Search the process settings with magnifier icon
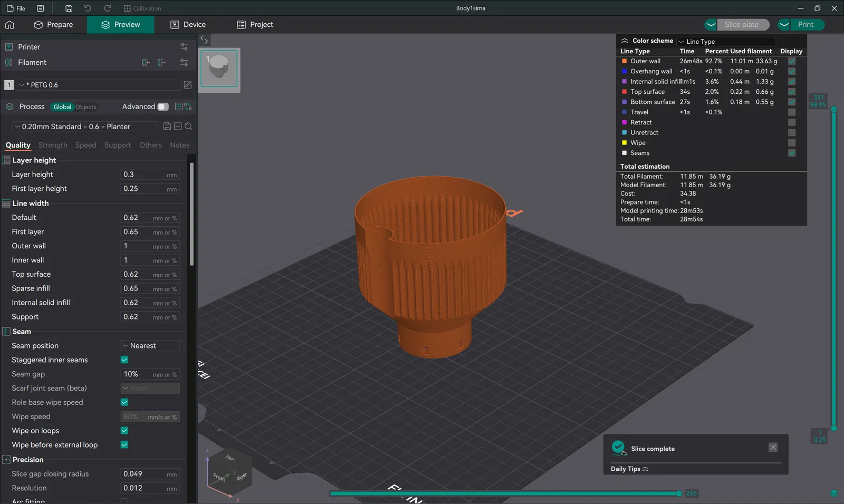Image resolution: width=844 pixels, height=504 pixels. [x=188, y=127]
